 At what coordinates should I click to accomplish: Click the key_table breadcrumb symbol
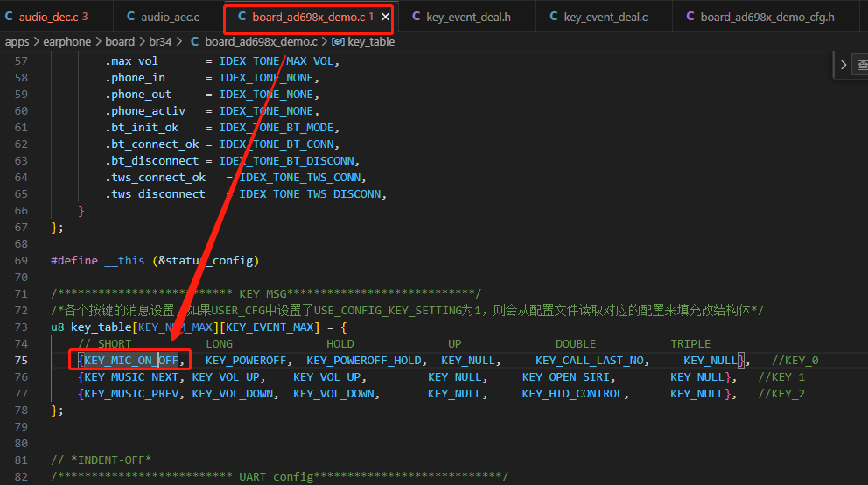[x=371, y=41]
